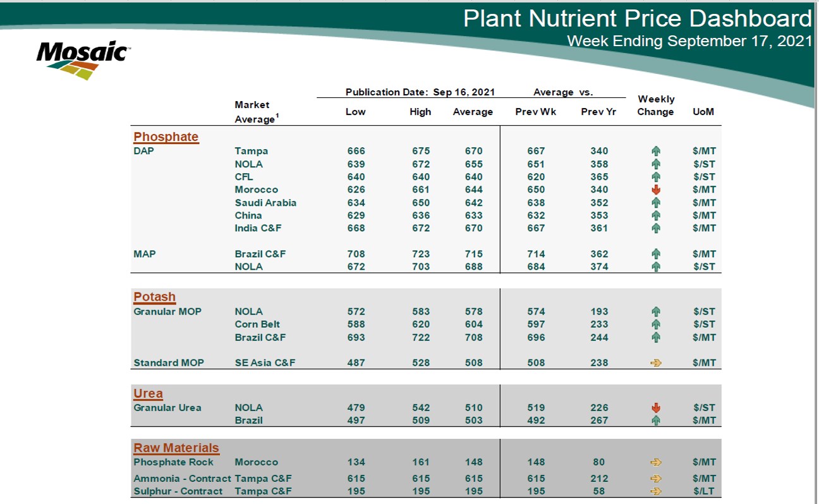The image size is (819, 504).
Task: Click the MAP product label
Action: [x=145, y=254]
